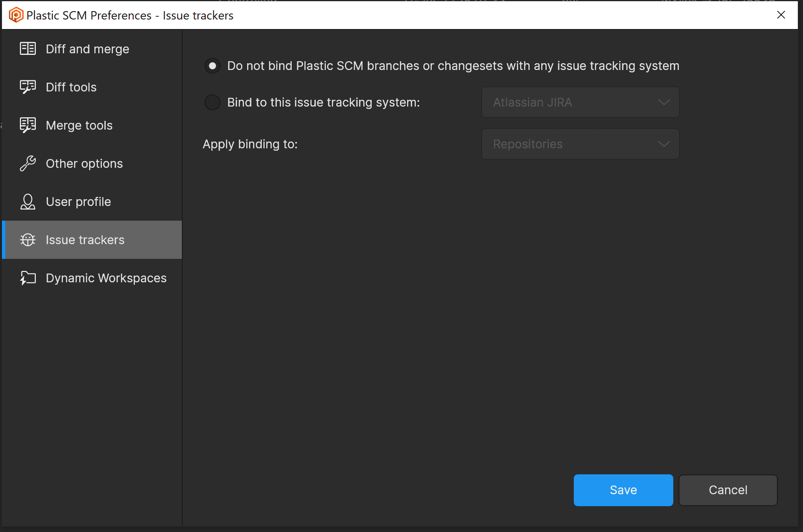The image size is (803, 532).
Task: Click the Issue trackers bug icon
Action: click(28, 240)
